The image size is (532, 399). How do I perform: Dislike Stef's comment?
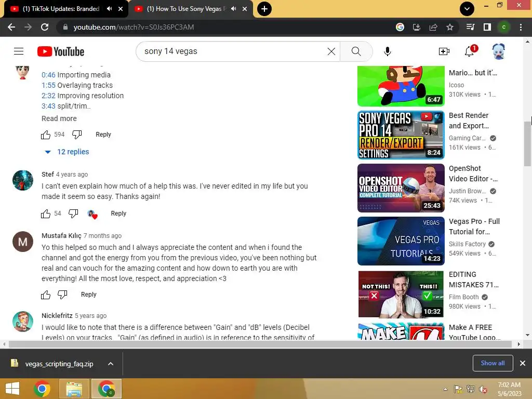click(x=73, y=214)
